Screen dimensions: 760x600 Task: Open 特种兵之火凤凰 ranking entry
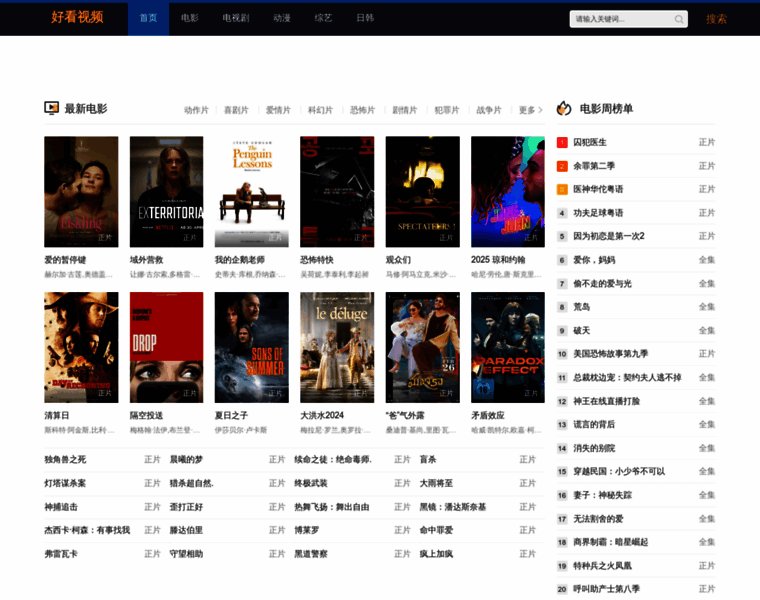pos(602,566)
